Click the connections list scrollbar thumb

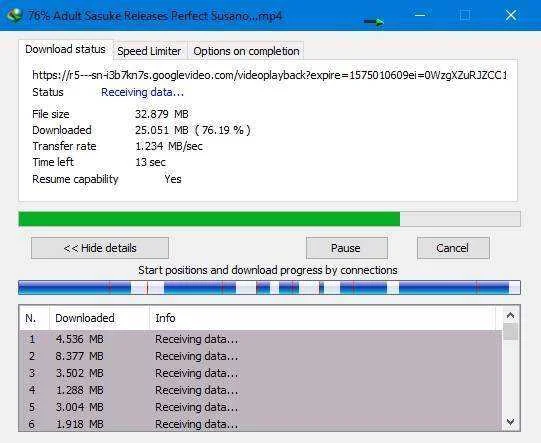511,331
